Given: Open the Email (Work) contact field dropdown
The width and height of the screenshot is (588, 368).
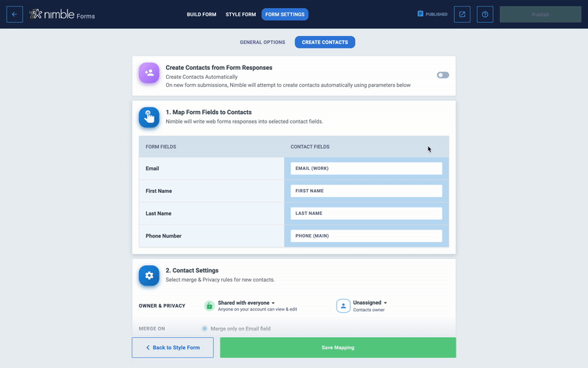Looking at the screenshot, I should 366,169.
